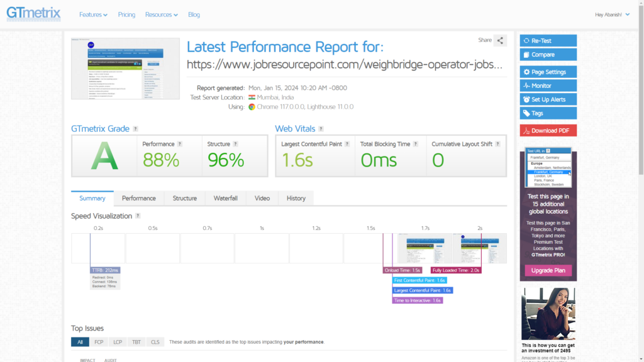The height and width of the screenshot is (362, 644).
Task: Open the History tab
Action: tap(296, 198)
